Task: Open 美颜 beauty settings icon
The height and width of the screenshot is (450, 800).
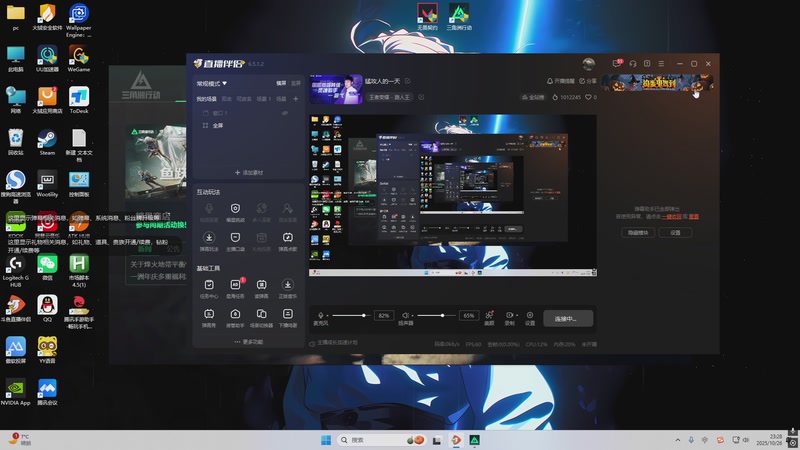Action: pyautogui.click(x=489, y=315)
